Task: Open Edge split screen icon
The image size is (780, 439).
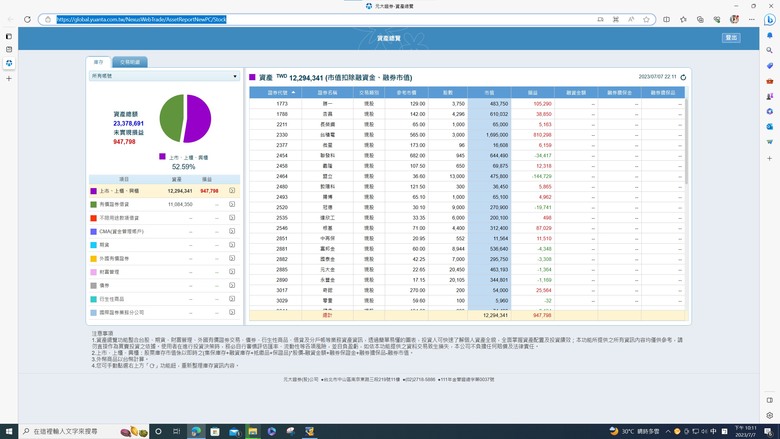Action: pos(667,19)
